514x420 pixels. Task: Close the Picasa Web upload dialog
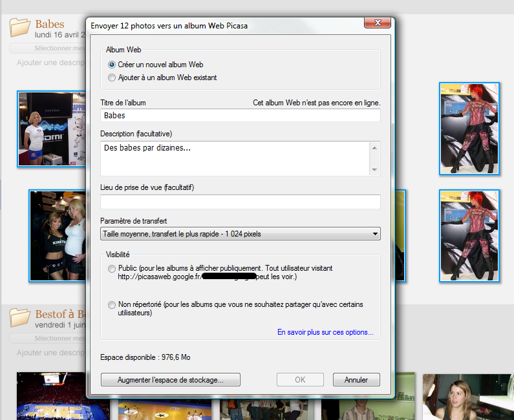(378, 23)
